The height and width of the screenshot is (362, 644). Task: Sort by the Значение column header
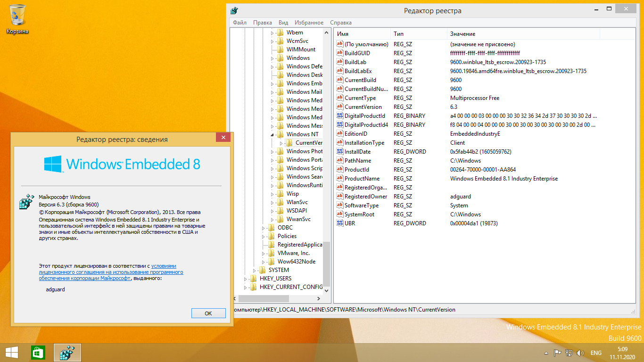[523, 34]
